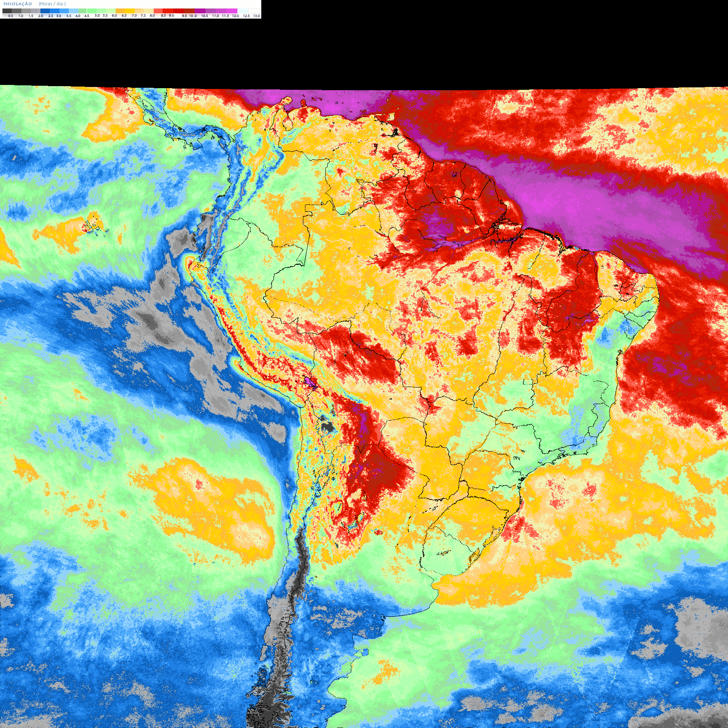Click the 8.0 legend value
Image resolution: width=728 pixels, height=728 pixels.
(x=152, y=15)
